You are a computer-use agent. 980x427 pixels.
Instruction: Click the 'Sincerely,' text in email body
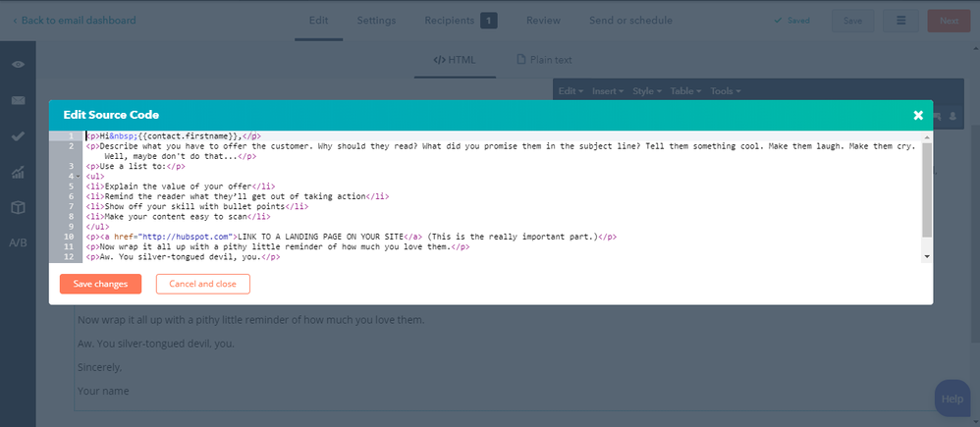click(99, 367)
